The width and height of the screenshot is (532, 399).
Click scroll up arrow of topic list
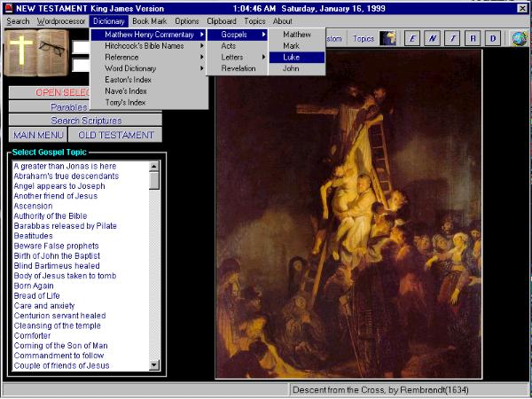pyautogui.click(x=154, y=167)
